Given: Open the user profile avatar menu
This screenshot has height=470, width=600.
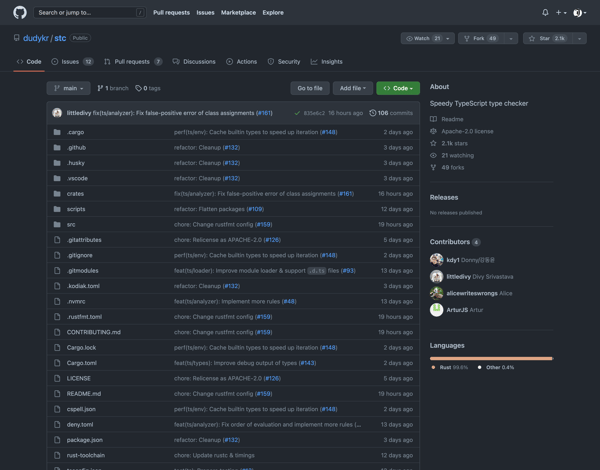Looking at the screenshot, I should [x=579, y=13].
